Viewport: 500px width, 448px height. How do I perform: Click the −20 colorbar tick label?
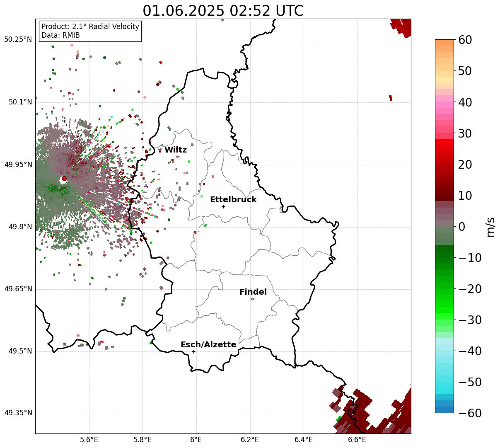click(x=470, y=289)
